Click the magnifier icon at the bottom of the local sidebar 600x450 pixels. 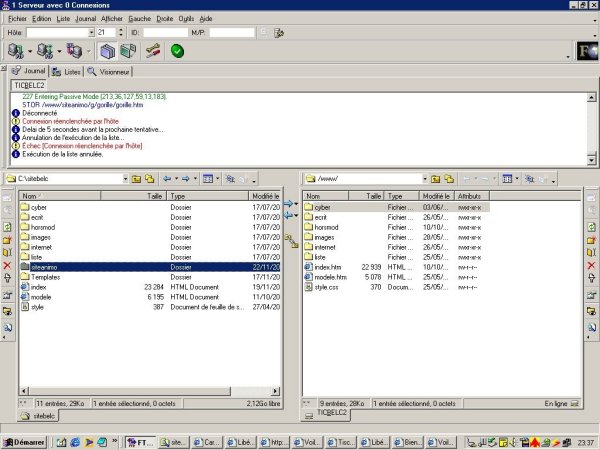coord(7,327)
